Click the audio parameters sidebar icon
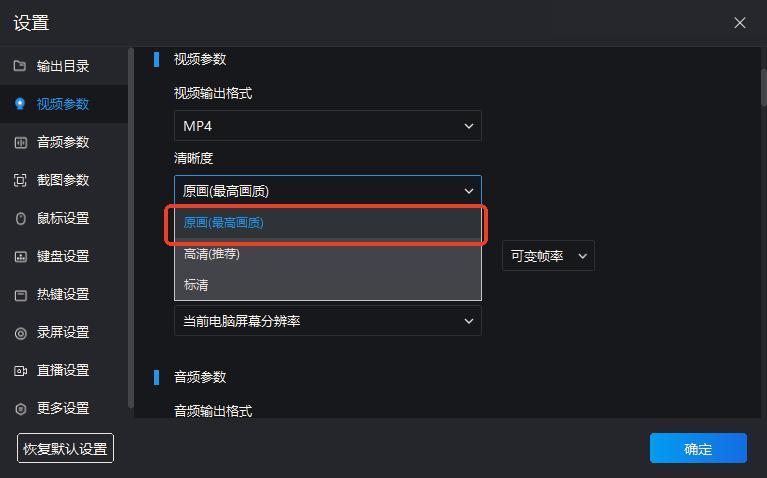This screenshot has width=767, height=478. [20, 142]
